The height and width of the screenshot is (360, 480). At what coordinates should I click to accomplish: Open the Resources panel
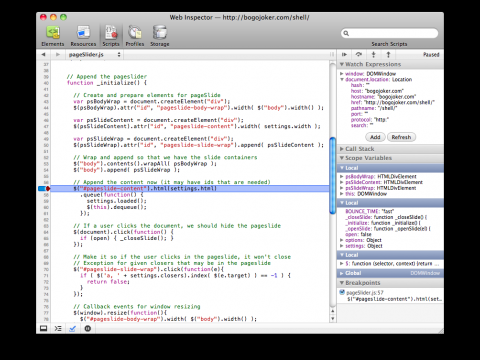click(83, 36)
